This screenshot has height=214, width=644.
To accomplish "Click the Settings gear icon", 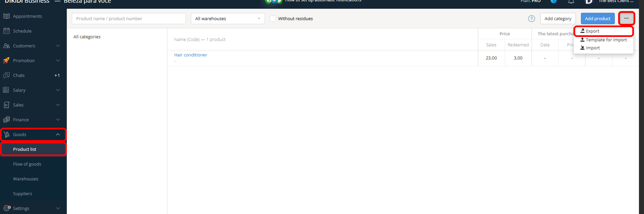I will (x=7, y=208).
